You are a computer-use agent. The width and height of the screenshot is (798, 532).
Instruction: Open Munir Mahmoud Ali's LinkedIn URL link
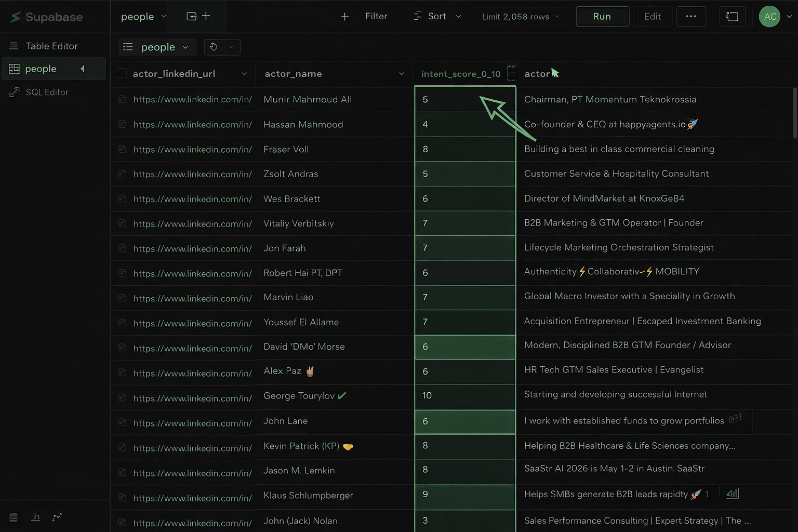click(192, 99)
